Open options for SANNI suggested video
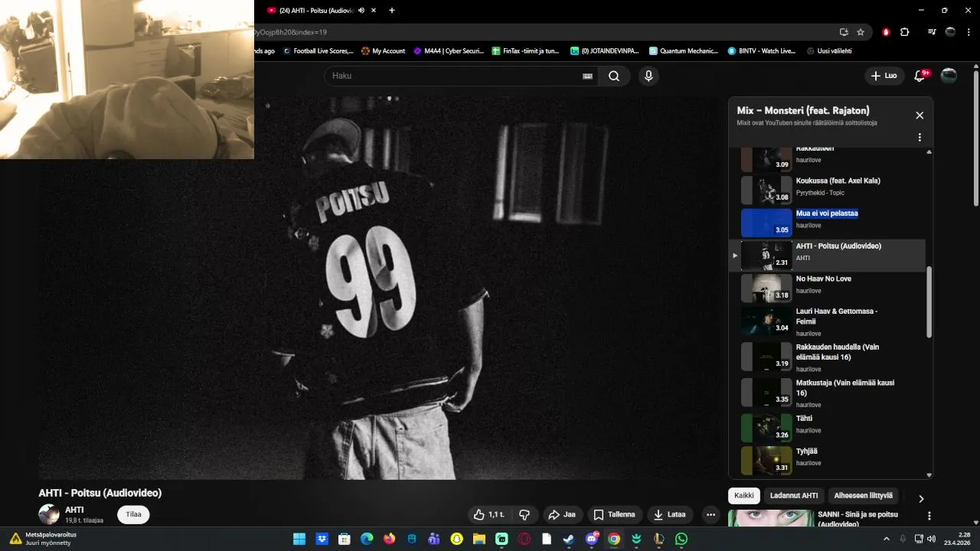 [929, 517]
